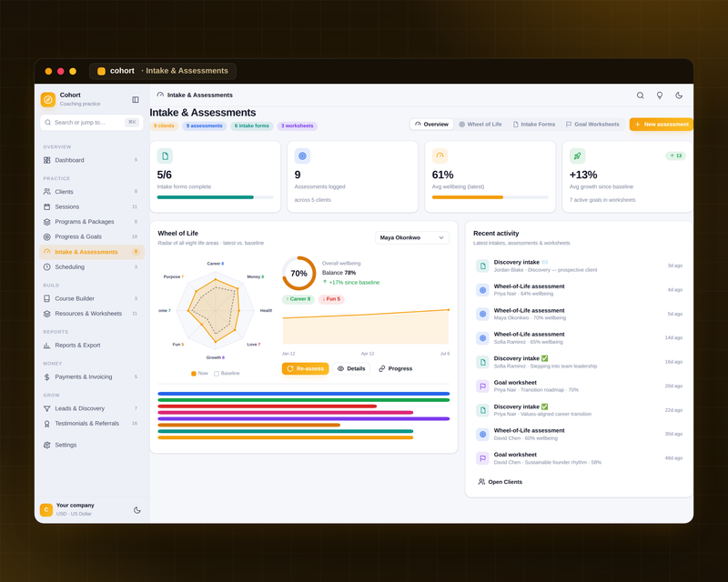Click the Course Builder book icon
The height and width of the screenshot is (582, 728).
tap(47, 298)
